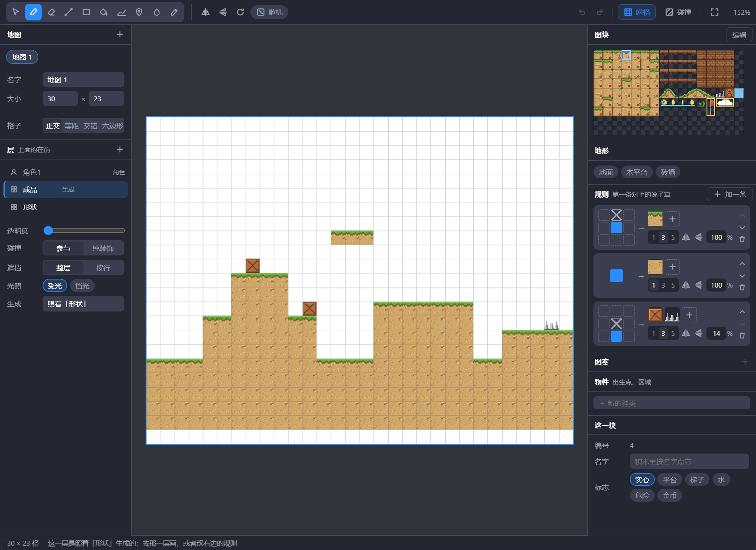Switch grid type to 六边形
The image size is (756, 550).
(113, 126)
